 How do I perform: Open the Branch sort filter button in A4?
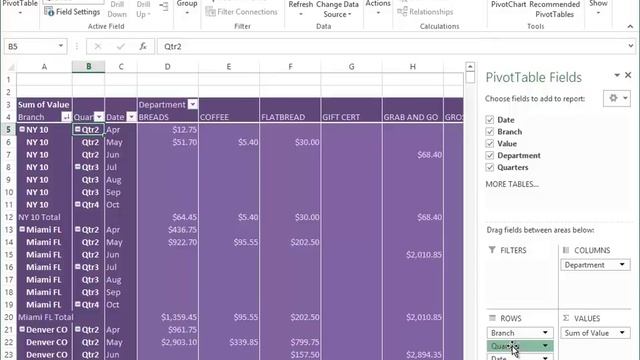[66, 117]
